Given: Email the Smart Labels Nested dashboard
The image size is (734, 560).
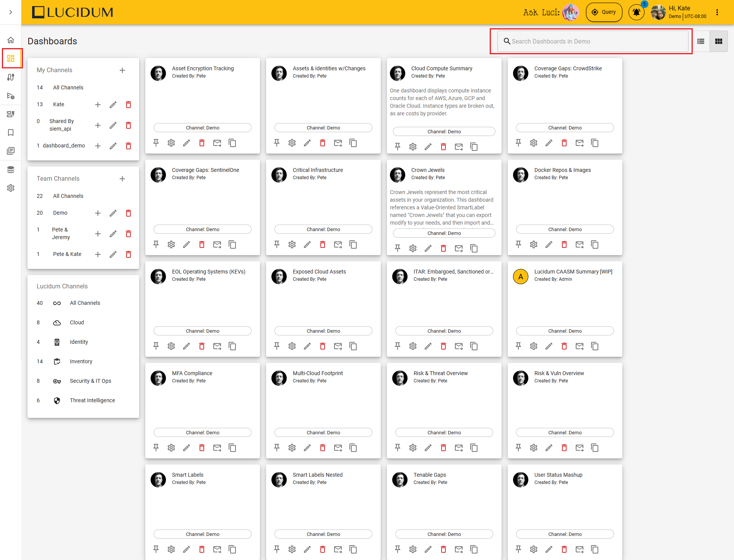Looking at the screenshot, I should 338,549.
